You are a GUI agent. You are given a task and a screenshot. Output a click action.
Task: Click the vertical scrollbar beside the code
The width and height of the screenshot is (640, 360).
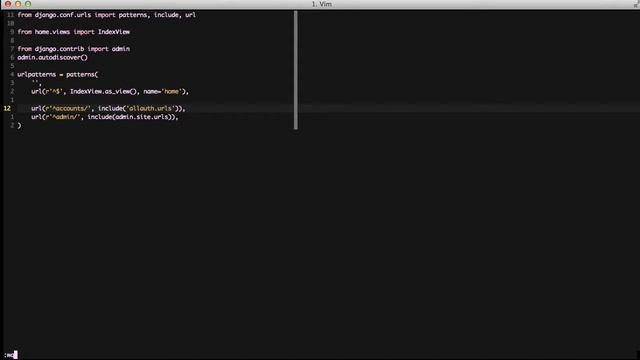click(296, 70)
